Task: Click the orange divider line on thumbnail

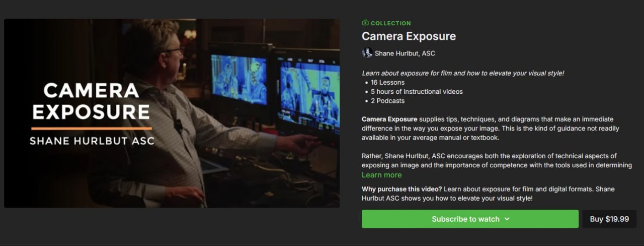Action: [x=92, y=128]
